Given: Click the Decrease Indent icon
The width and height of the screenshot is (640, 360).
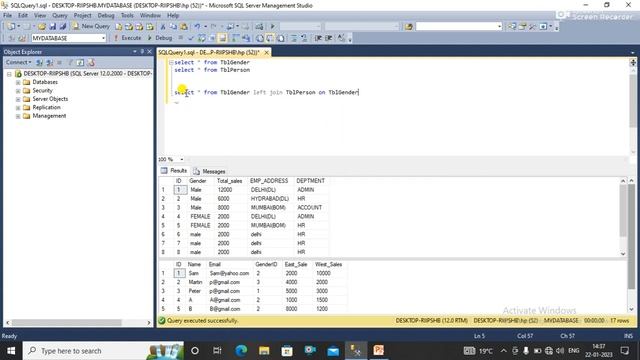Looking at the screenshot, I should 318,38.
